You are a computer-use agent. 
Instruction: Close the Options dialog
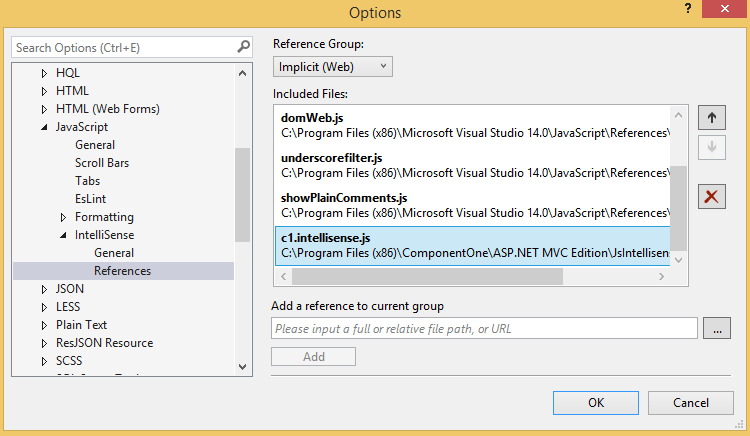click(x=724, y=9)
